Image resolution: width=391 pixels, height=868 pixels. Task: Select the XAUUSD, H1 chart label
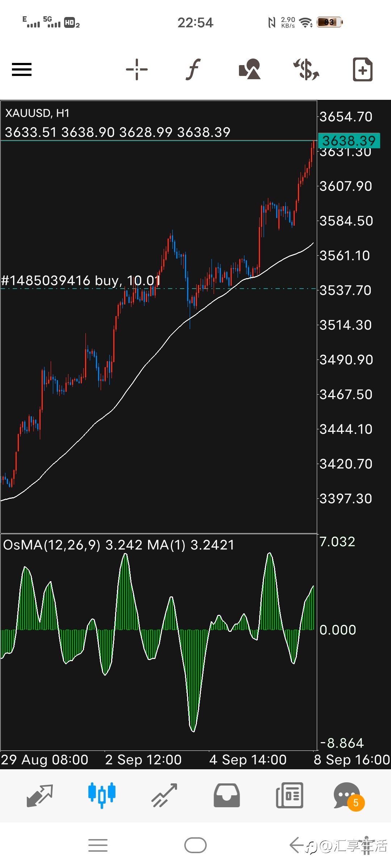[37, 113]
